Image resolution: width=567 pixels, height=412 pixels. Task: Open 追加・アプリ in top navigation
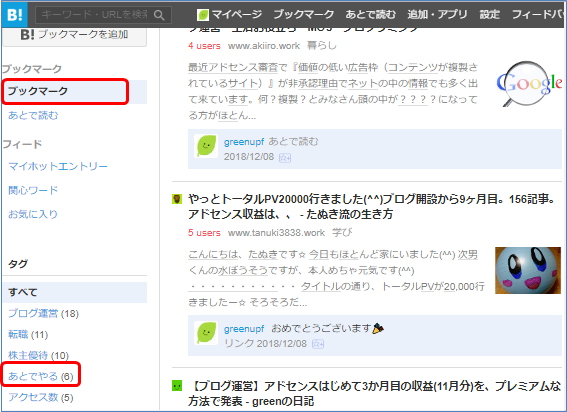pyautogui.click(x=437, y=14)
